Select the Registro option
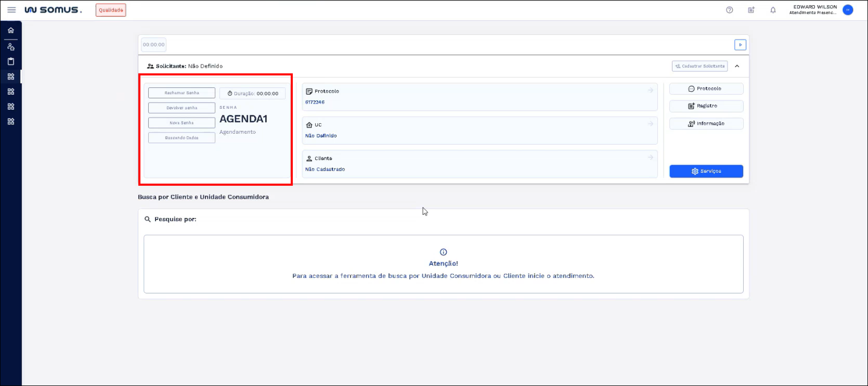 tap(706, 106)
